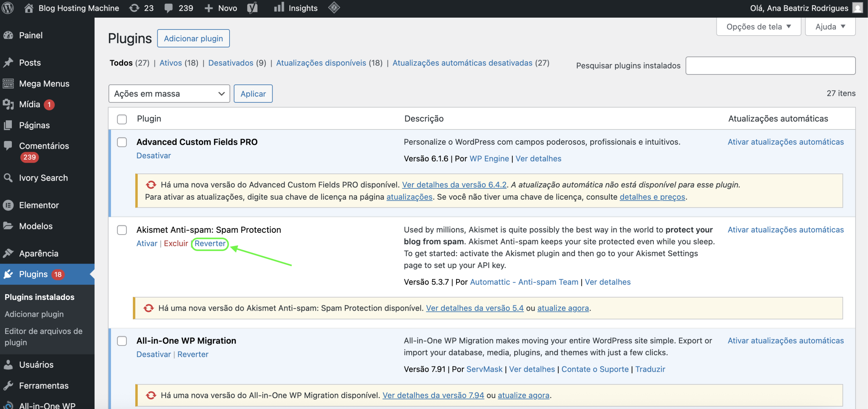Viewport: 868px width, 409px height.
Task: Click Excluir link under Akismet Anti-spam
Action: coord(176,243)
